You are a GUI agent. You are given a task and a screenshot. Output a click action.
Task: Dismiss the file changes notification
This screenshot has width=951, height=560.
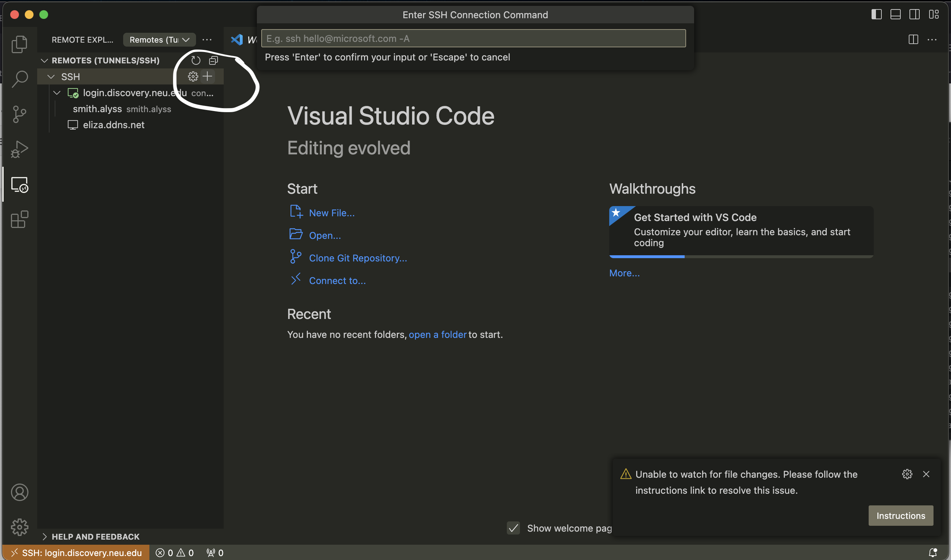point(926,474)
